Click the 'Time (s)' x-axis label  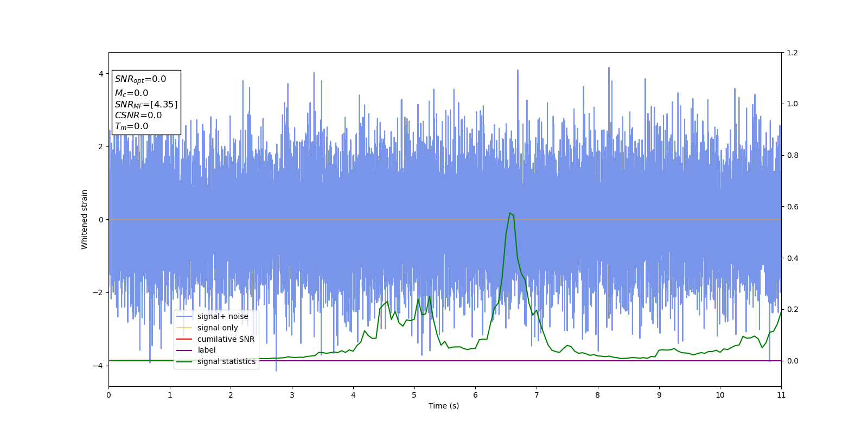tap(444, 406)
